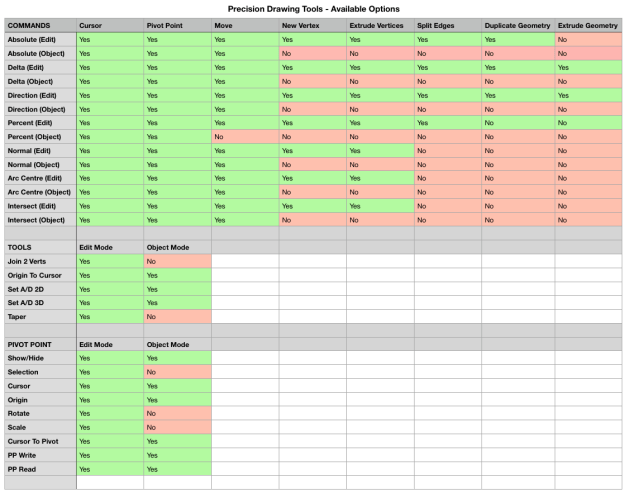Click Rotate's Object Mode "No" cell
This screenshot has width=629, height=494.
tap(177, 412)
